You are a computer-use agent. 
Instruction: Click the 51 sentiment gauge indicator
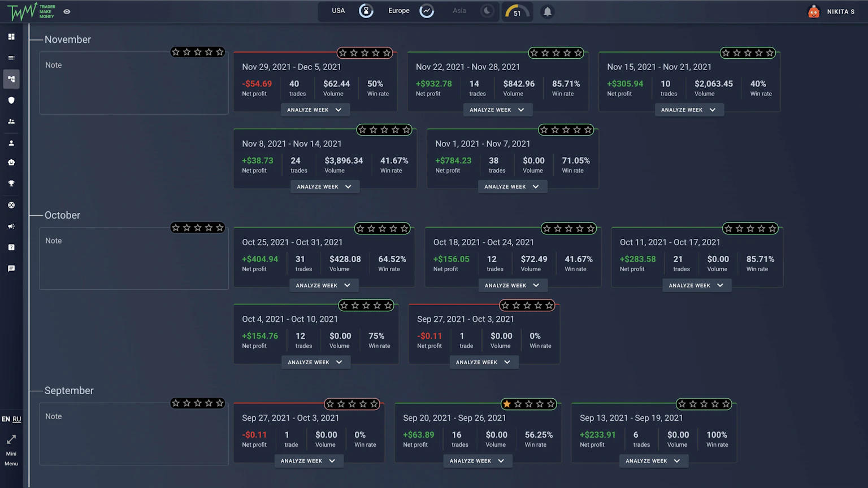(x=517, y=11)
